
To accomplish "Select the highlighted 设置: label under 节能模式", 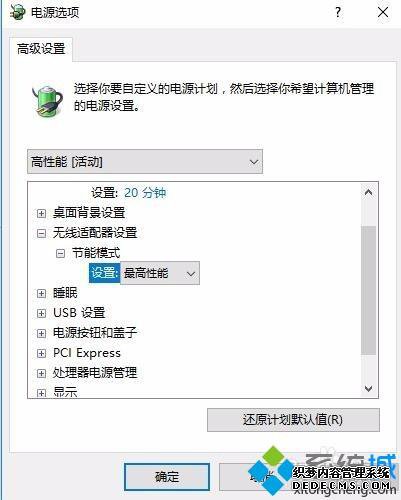I will click(104, 273).
